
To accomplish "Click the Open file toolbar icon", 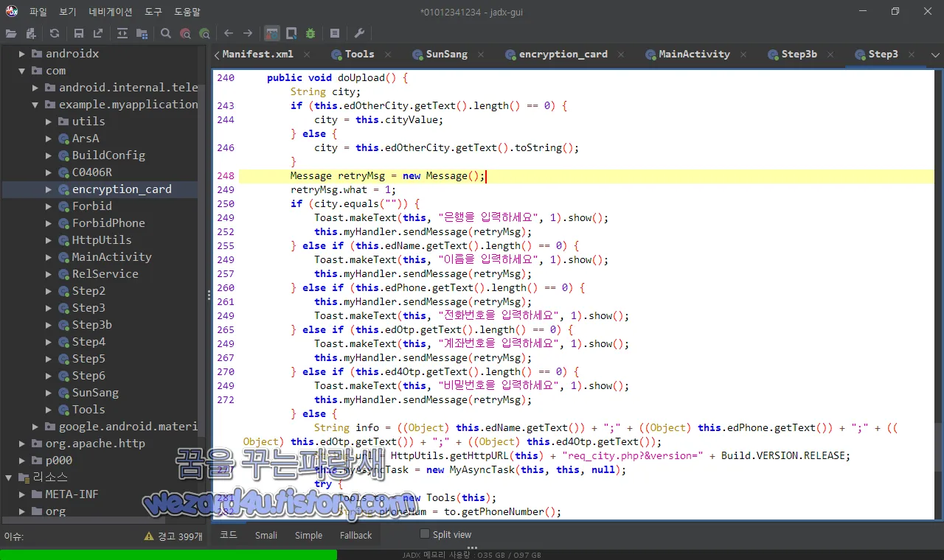I will click(x=11, y=33).
